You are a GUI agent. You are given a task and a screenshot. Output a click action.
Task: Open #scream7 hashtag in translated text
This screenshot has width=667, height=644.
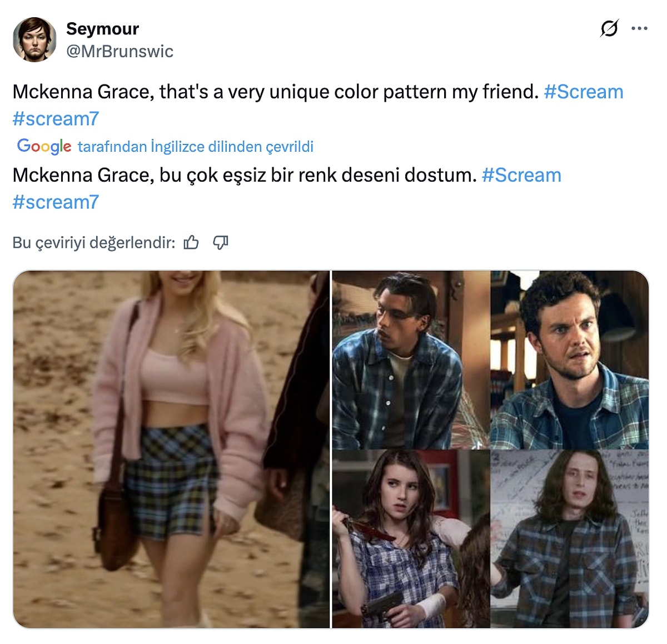(56, 202)
